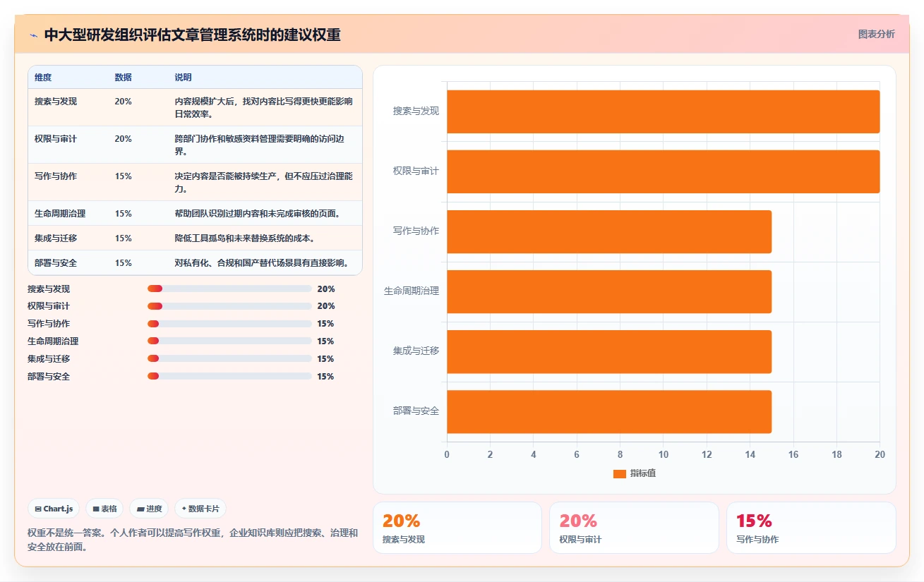Click the 权限与审计 progress bar
Screen dimensions: 924x582
tap(229, 306)
